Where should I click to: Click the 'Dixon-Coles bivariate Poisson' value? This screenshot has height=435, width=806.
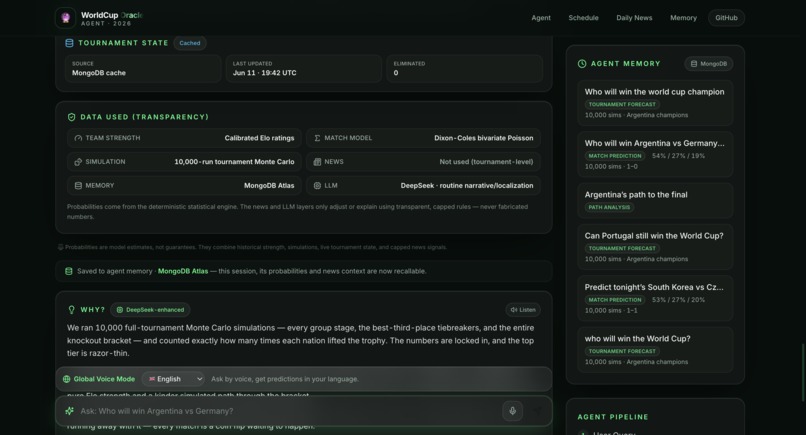tap(484, 138)
